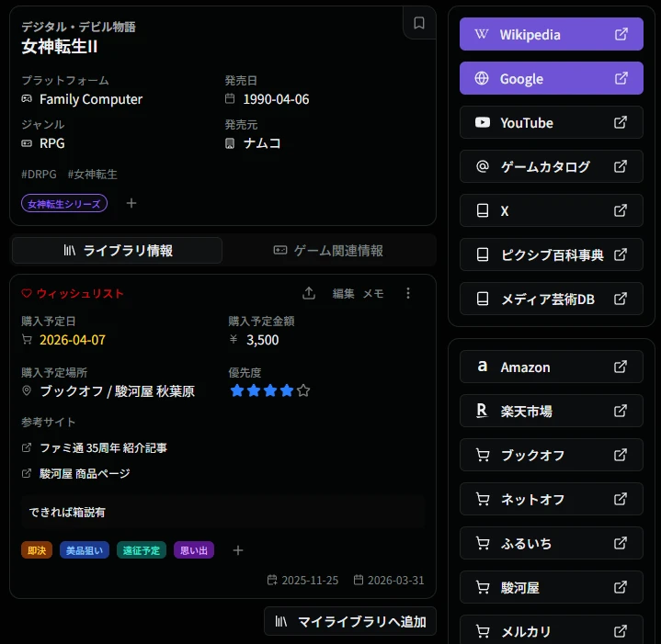Image resolution: width=661 pixels, height=644 pixels.
Task: Open the 駿河屋 shop link
Action: [x=551, y=588]
